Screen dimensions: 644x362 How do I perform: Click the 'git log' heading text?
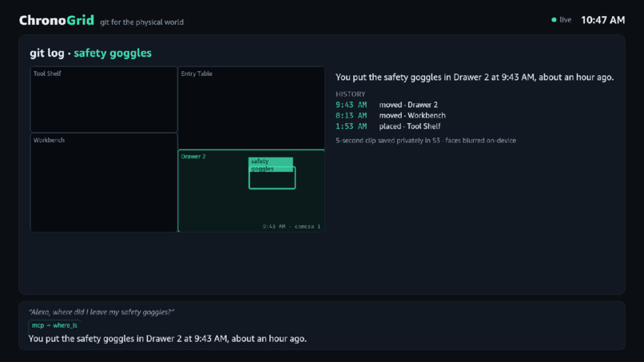47,53
